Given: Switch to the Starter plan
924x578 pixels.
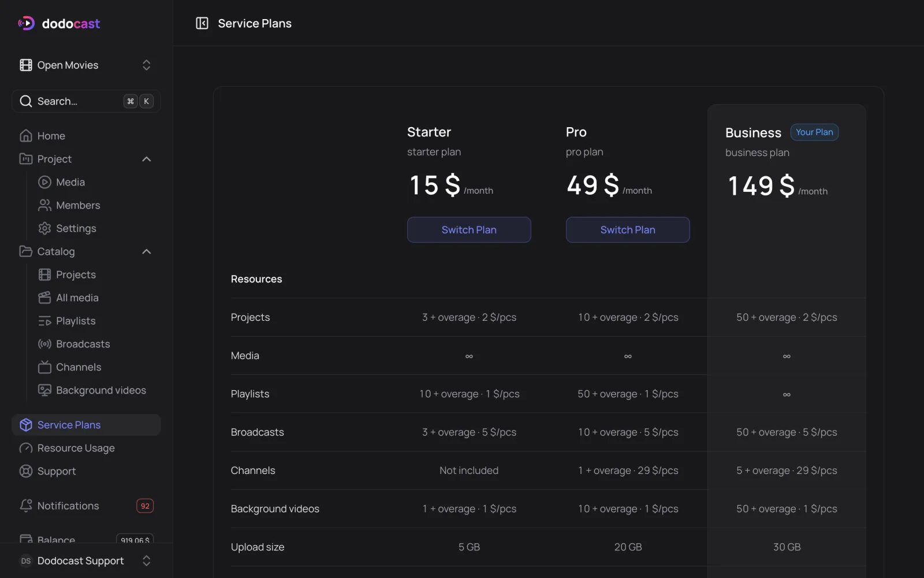Looking at the screenshot, I should 469,229.
